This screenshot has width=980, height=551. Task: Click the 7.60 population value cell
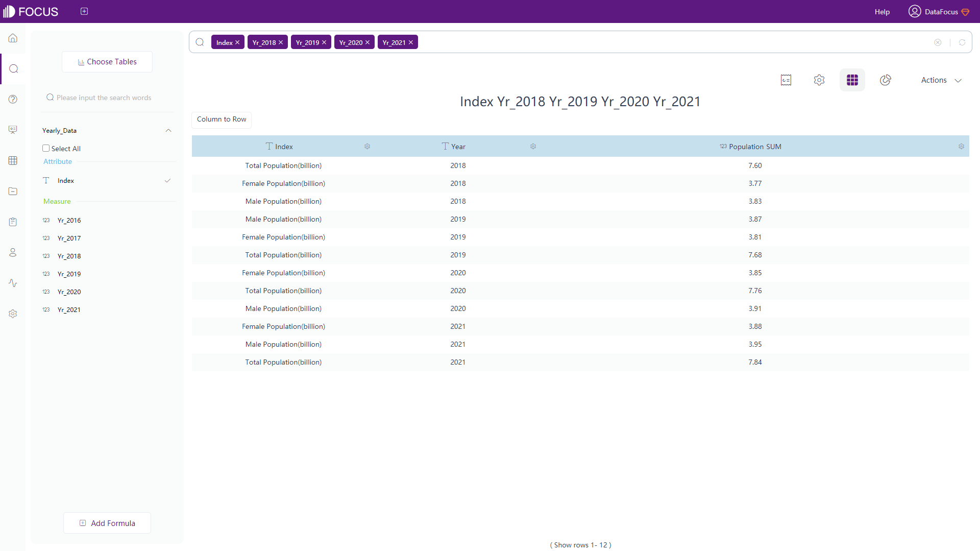point(755,165)
